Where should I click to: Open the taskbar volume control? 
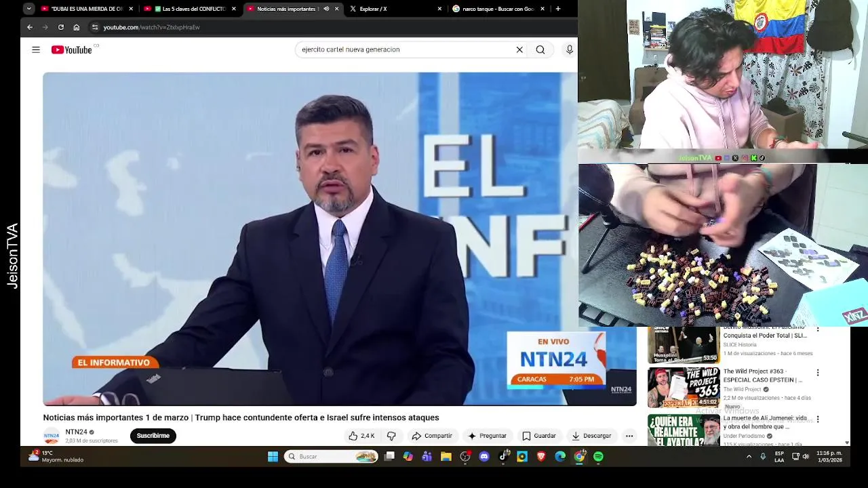click(806, 457)
